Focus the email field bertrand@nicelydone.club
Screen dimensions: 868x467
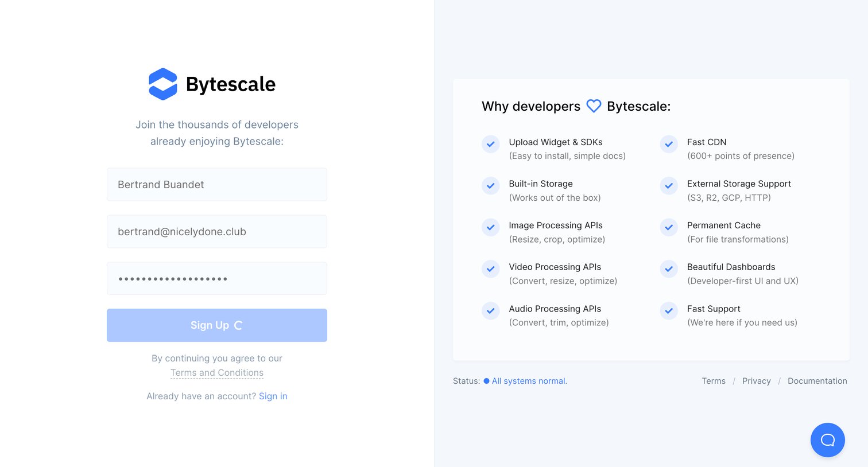(217, 231)
